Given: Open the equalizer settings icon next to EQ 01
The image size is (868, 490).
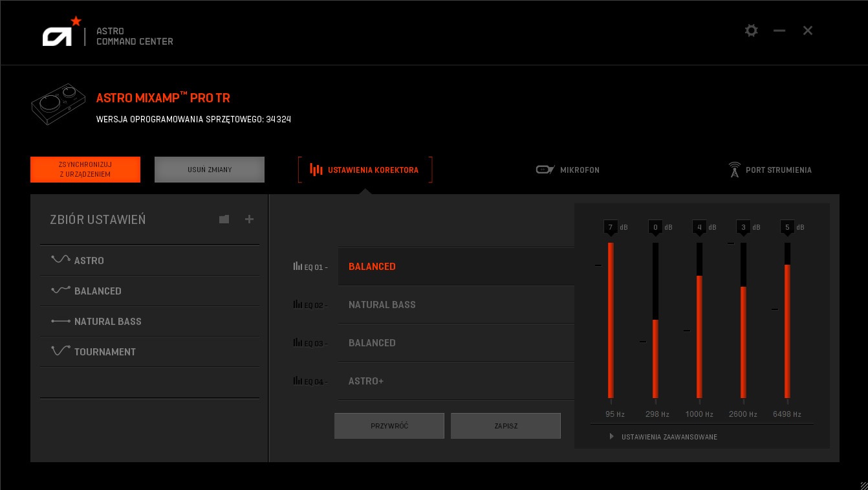Looking at the screenshot, I should pyautogui.click(x=298, y=266).
